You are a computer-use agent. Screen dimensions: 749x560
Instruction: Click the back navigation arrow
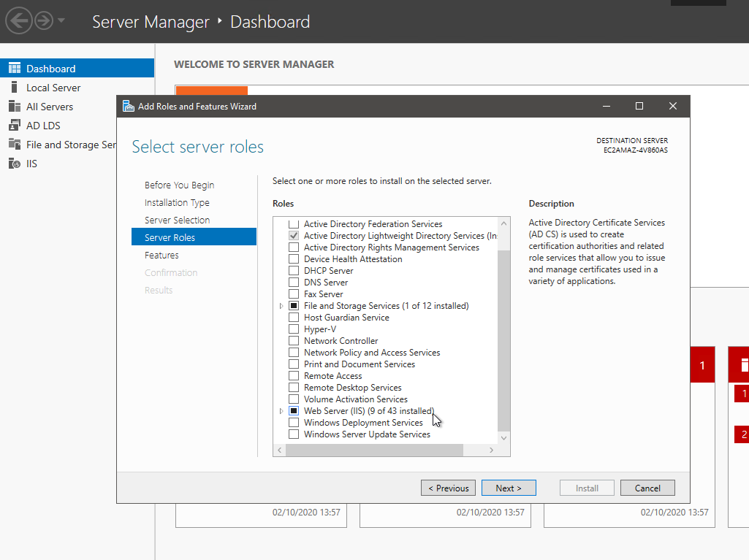[20, 20]
